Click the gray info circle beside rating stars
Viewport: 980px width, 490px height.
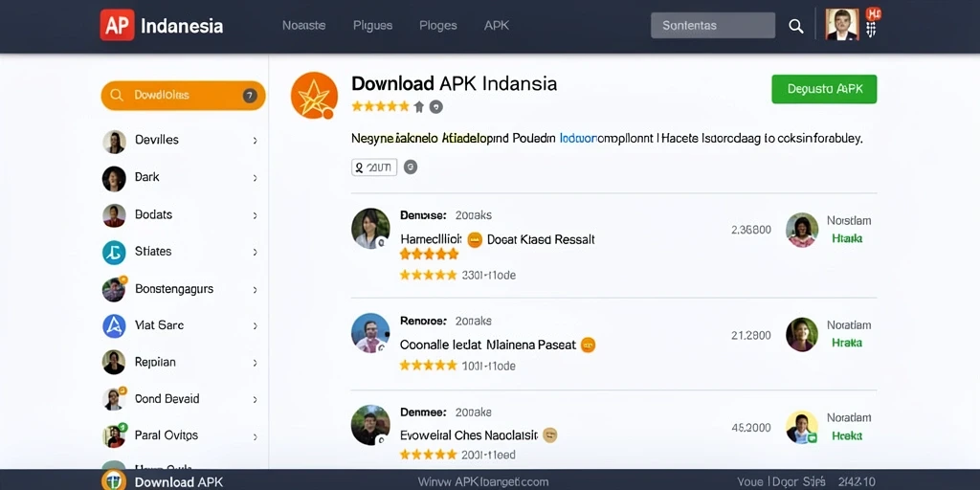click(x=436, y=107)
